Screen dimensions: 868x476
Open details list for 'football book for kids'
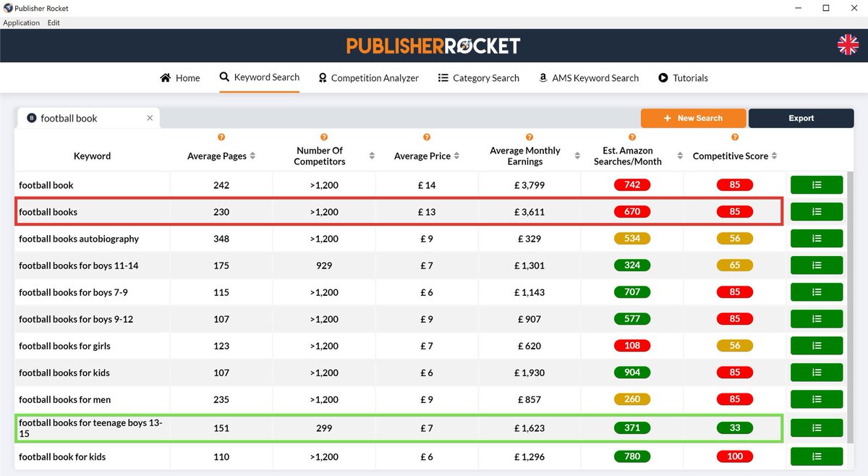pyautogui.click(x=817, y=456)
